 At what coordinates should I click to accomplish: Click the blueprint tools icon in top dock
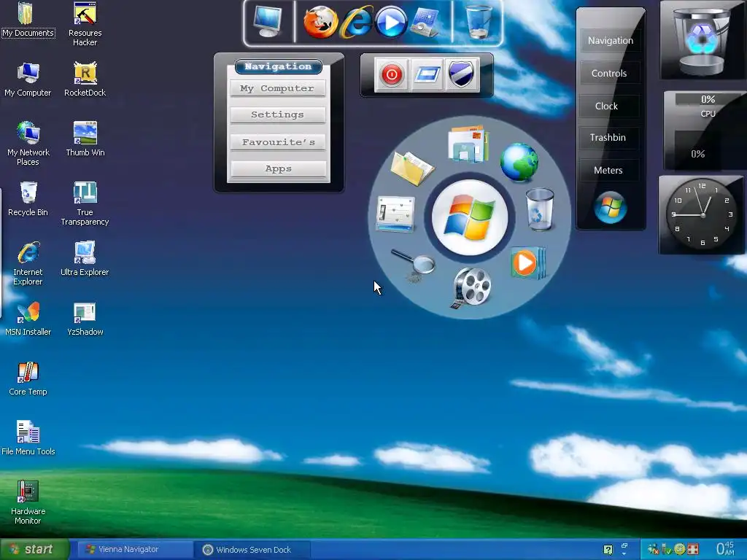pos(425,23)
